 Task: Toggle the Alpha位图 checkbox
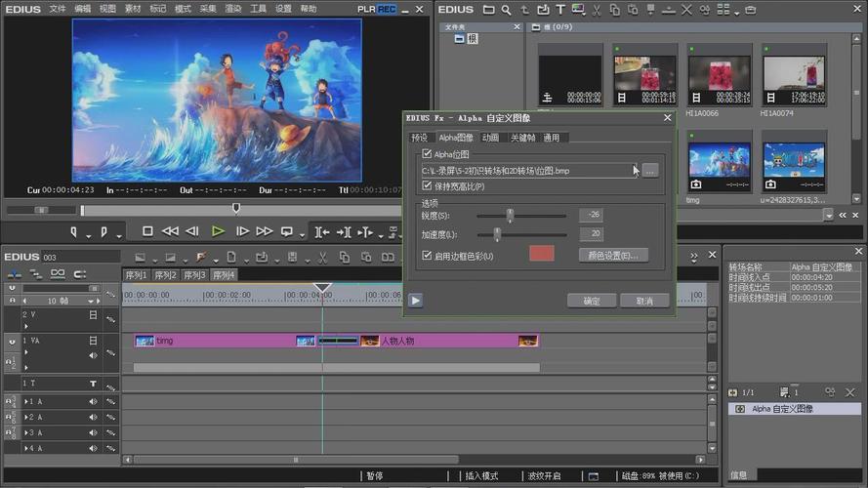[x=427, y=154]
